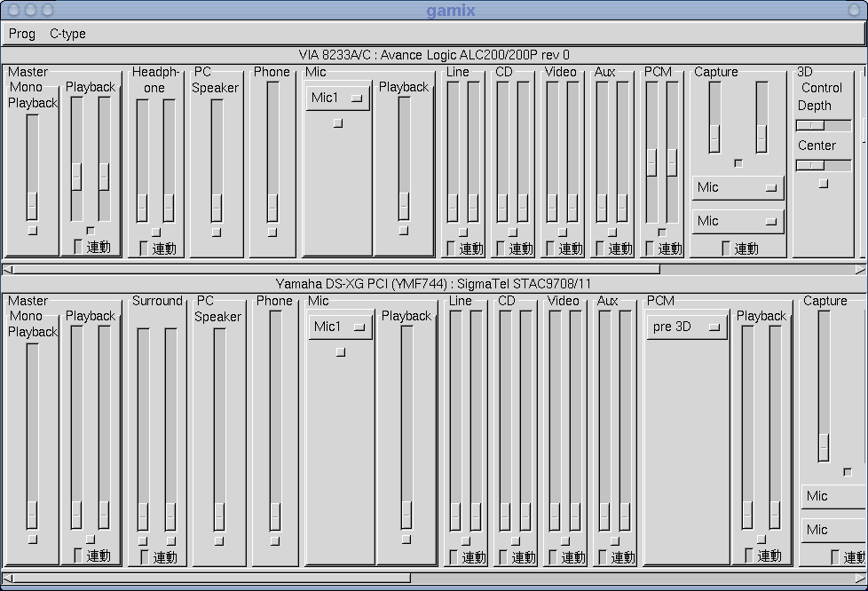Expand the upper Mic dropdown in Yamaha Capture
Viewport: 868px width, 591px height.
[834, 496]
